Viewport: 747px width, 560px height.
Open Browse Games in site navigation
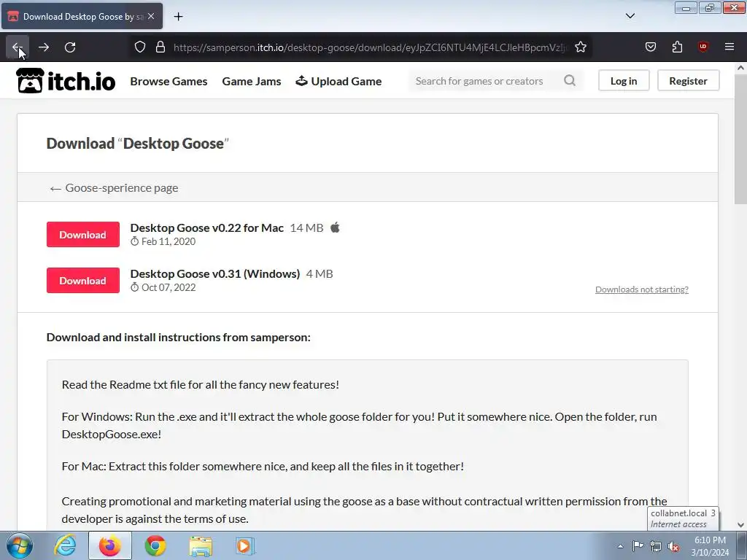pos(169,82)
